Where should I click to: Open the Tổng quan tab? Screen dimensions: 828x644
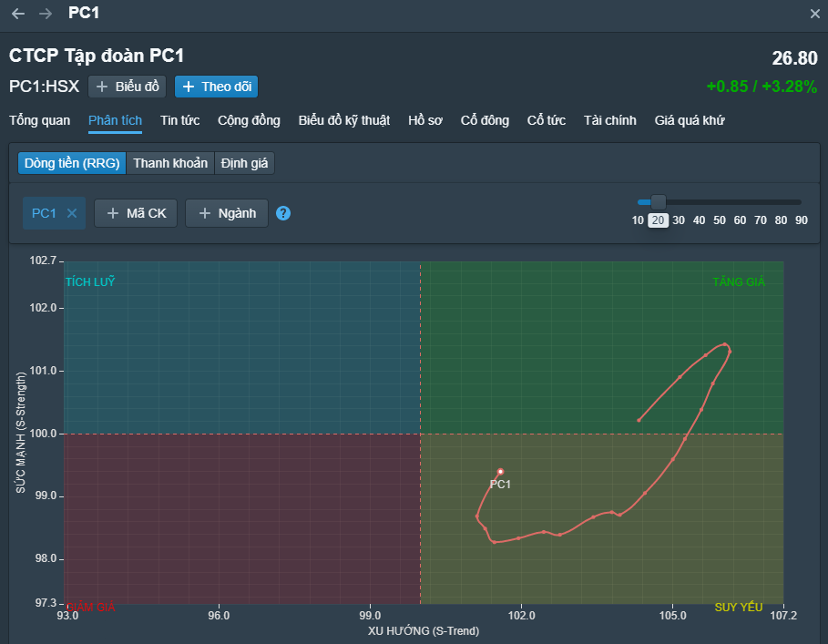click(39, 120)
